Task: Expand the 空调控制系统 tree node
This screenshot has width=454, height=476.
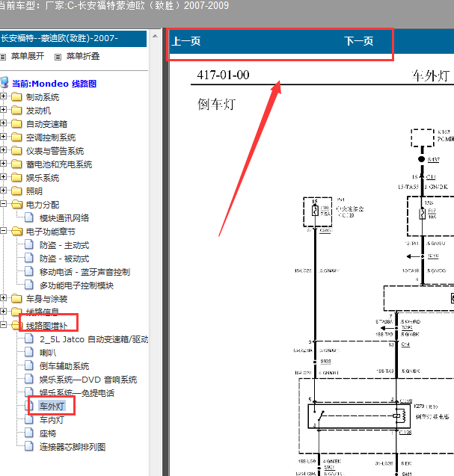Action: coord(3,137)
